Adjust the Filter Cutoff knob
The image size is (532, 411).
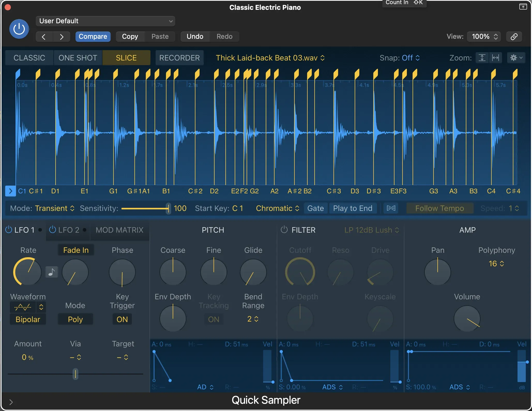[x=300, y=272]
